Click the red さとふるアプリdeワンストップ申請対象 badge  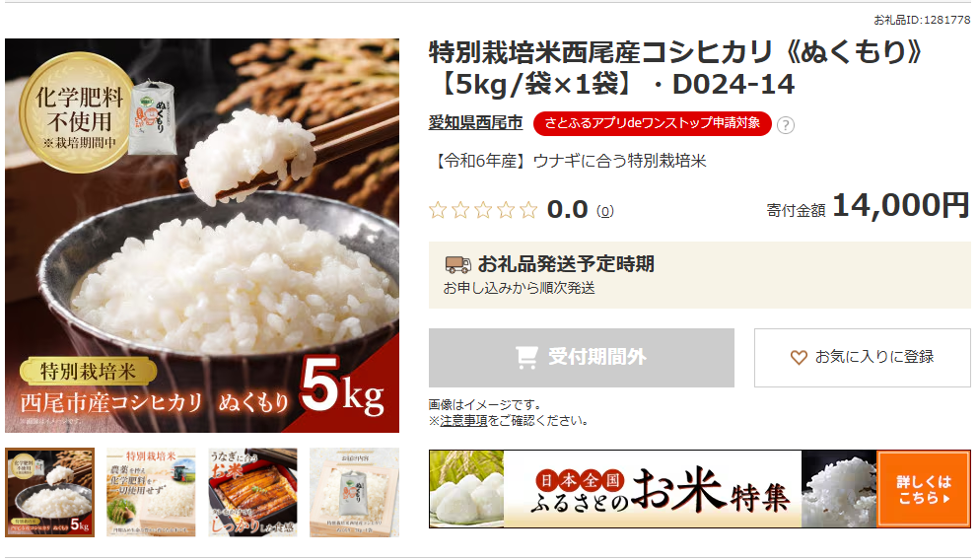click(653, 123)
